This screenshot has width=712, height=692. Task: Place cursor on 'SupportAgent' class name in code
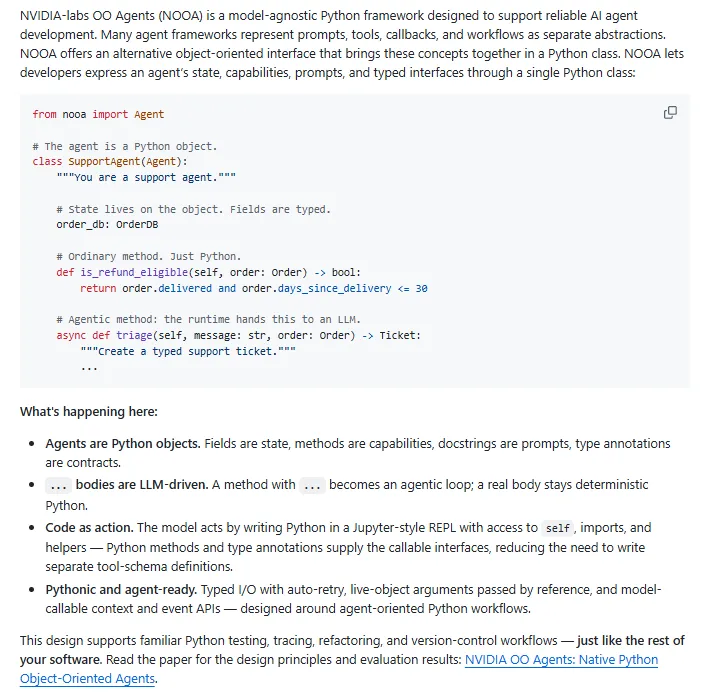[104, 162]
